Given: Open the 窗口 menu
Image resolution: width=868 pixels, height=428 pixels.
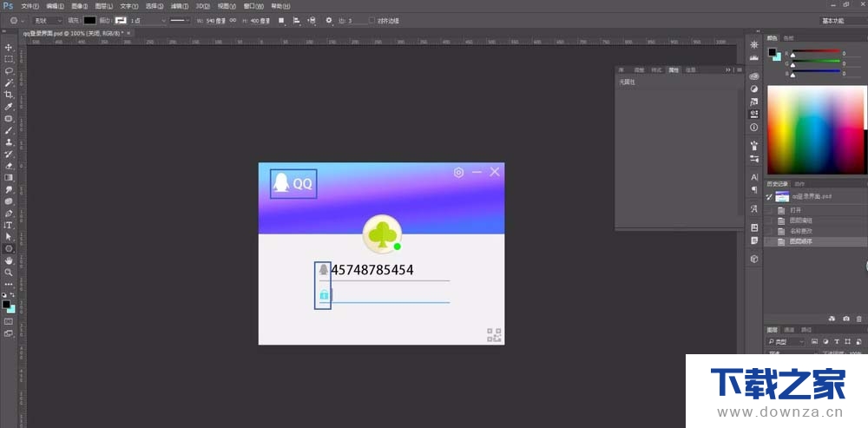Looking at the screenshot, I should point(253,6).
